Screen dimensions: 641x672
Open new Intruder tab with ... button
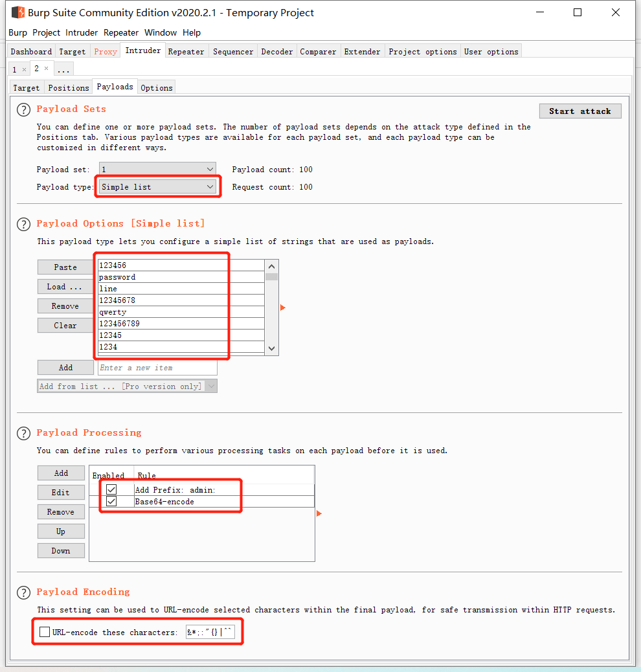pyautogui.click(x=63, y=69)
